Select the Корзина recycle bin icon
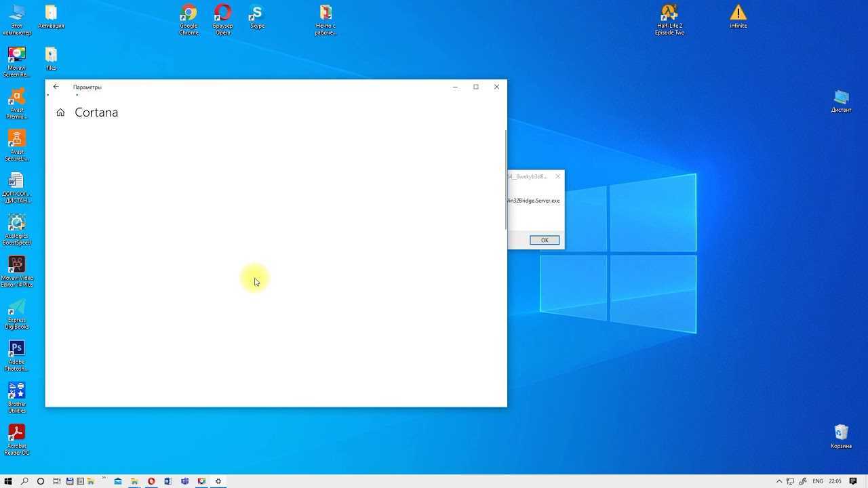The image size is (868, 488). (841, 437)
